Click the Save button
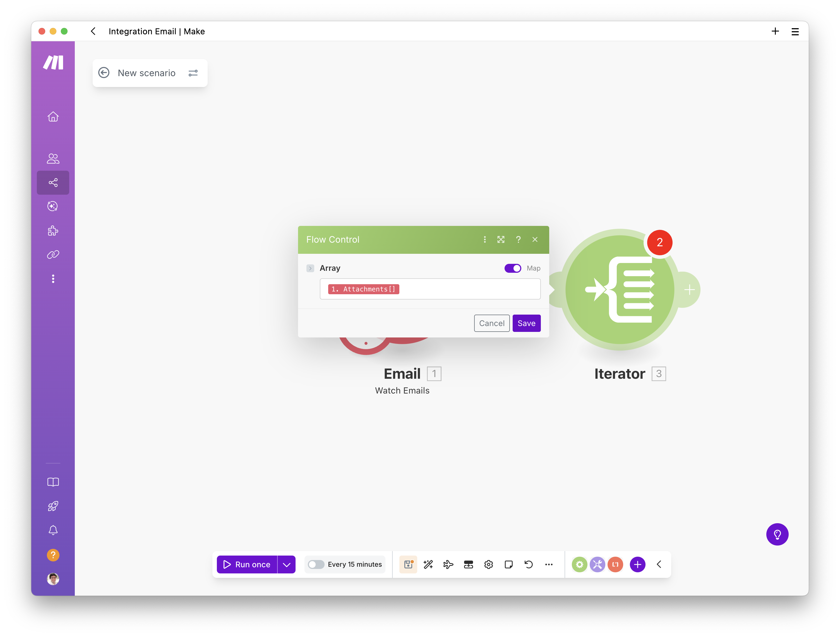 [526, 323]
